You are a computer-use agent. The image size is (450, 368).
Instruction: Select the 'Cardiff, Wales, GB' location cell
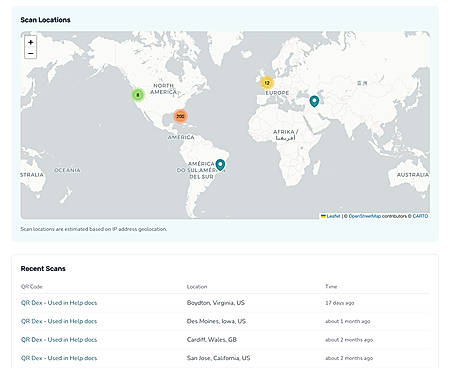(212, 339)
